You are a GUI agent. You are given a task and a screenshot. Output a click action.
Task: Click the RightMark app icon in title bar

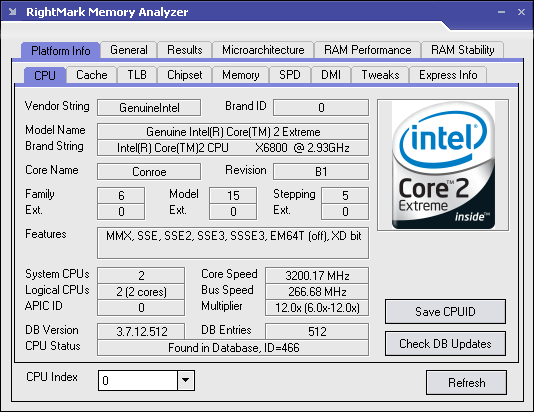[x=13, y=12]
